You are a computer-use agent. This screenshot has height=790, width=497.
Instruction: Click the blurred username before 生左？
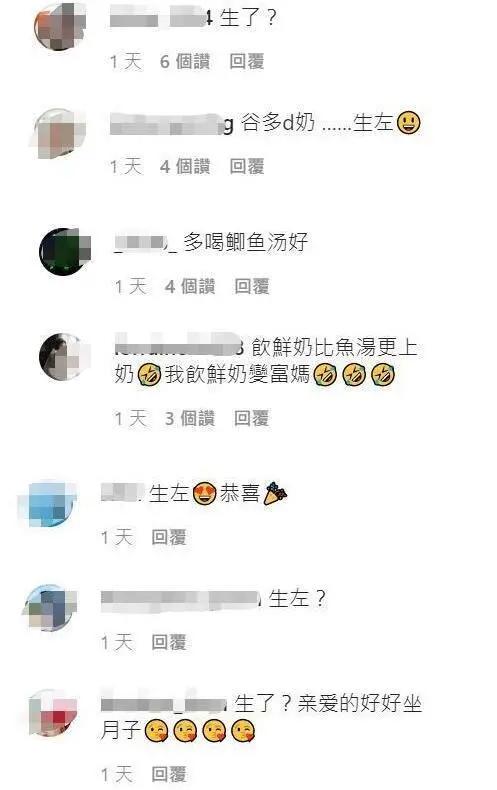coord(180,601)
